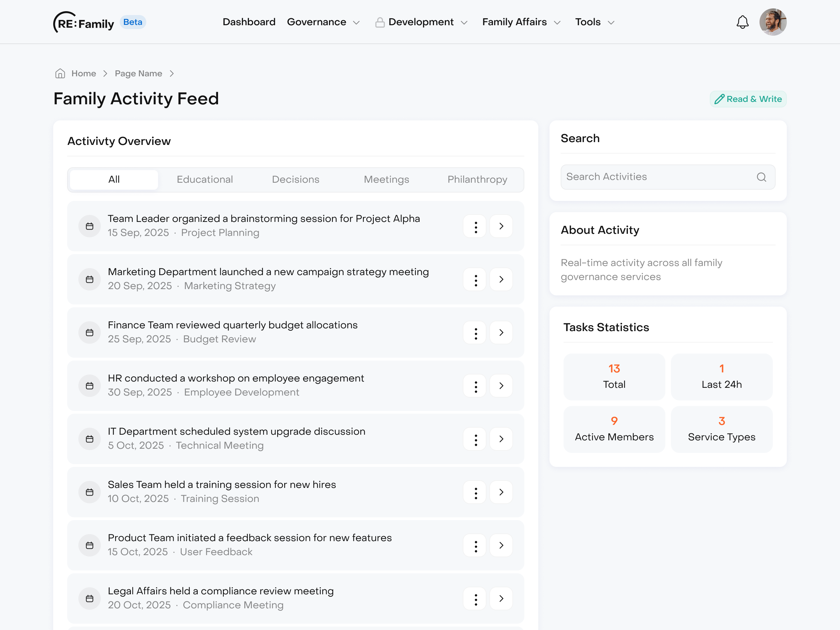The height and width of the screenshot is (630, 840).
Task: Open three-dot menu for Project Alpha activity
Action: pyautogui.click(x=475, y=227)
